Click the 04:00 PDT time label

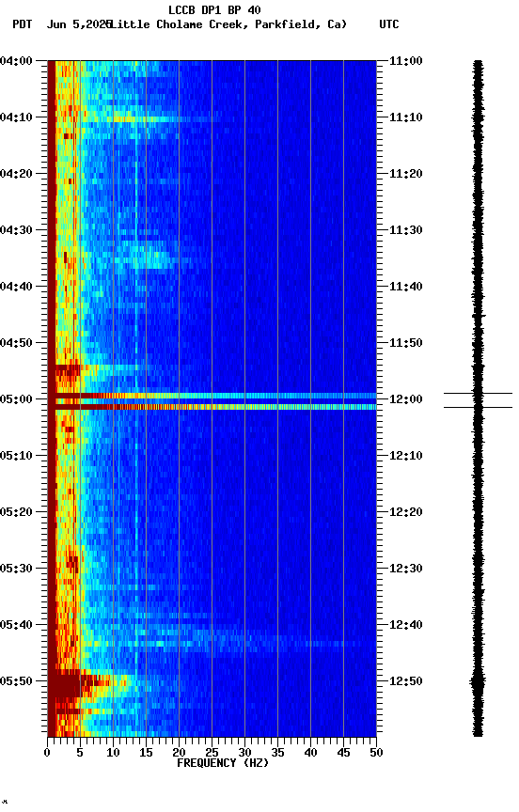coord(16,61)
